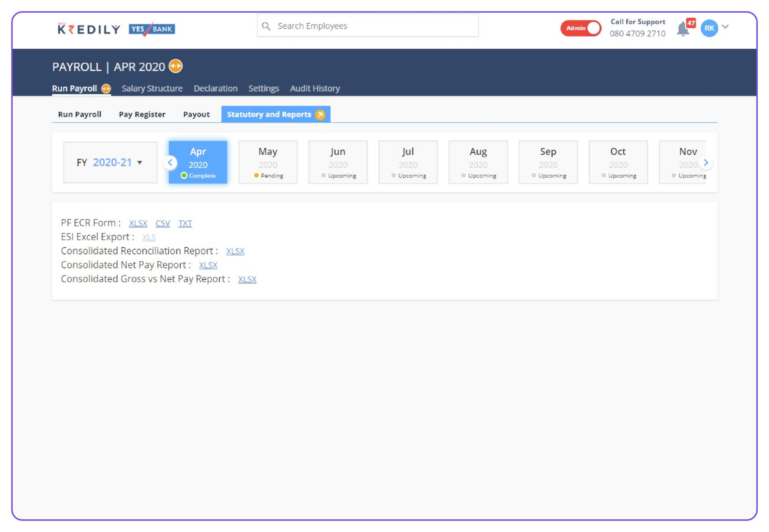Screen dimensions: 769x532
Task: Click the orange icon beside APR 2020 title
Action: (x=176, y=66)
